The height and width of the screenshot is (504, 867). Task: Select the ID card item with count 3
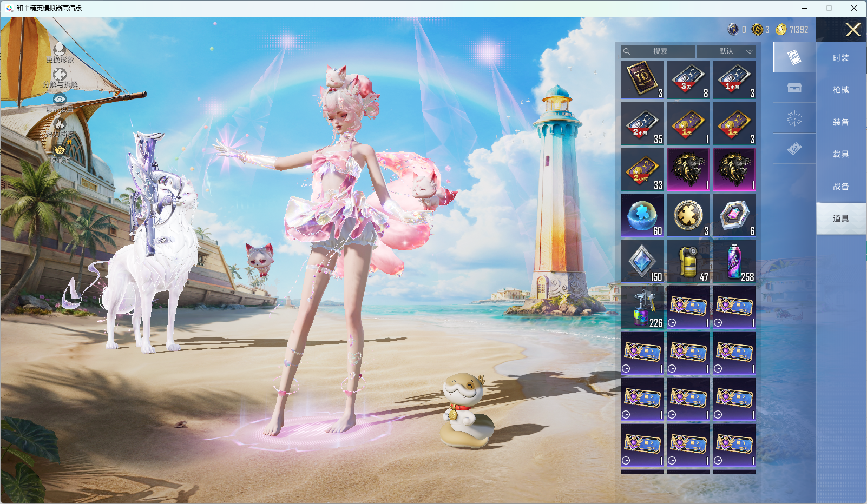(x=642, y=79)
